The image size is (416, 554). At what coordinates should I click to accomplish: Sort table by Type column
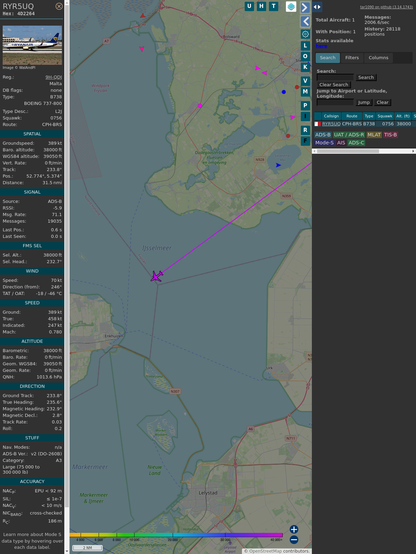369,116
